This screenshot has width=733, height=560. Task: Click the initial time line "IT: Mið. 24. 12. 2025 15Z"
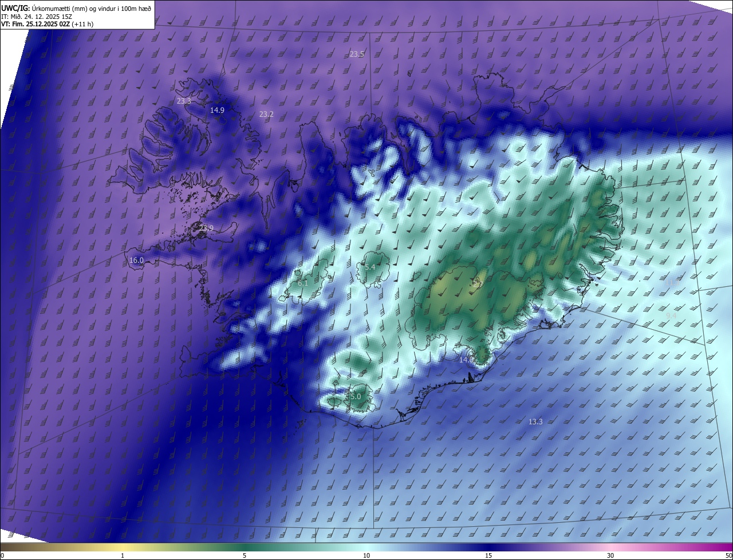pos(36,17)
